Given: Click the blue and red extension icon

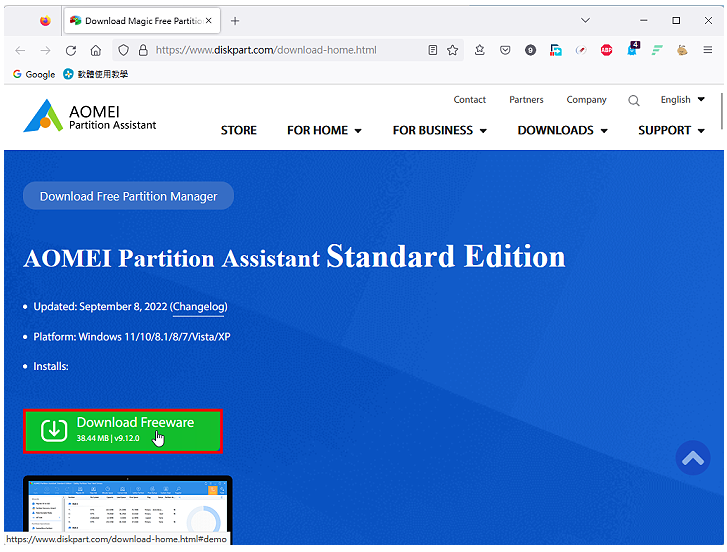Looking at the screenshot, I should 555,50.
